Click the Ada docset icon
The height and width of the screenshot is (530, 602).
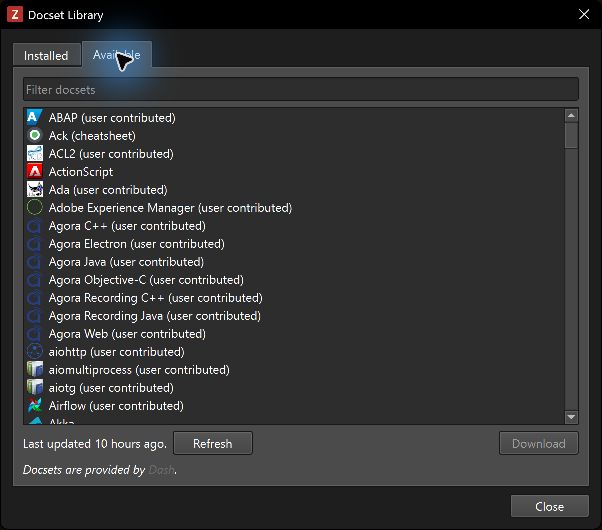[35, 189]
